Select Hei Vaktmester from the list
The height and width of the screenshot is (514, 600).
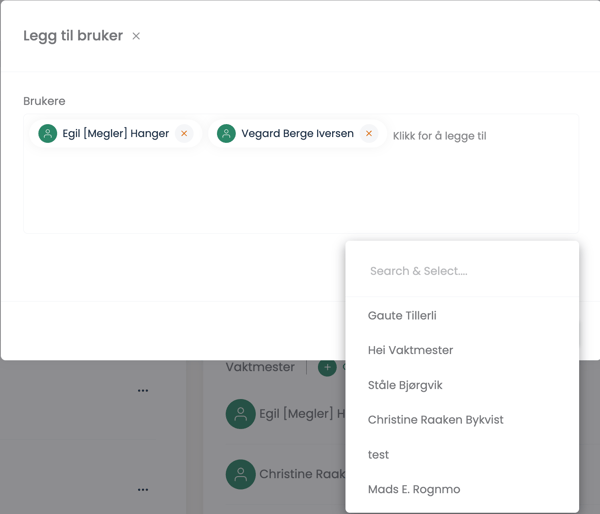462,350
